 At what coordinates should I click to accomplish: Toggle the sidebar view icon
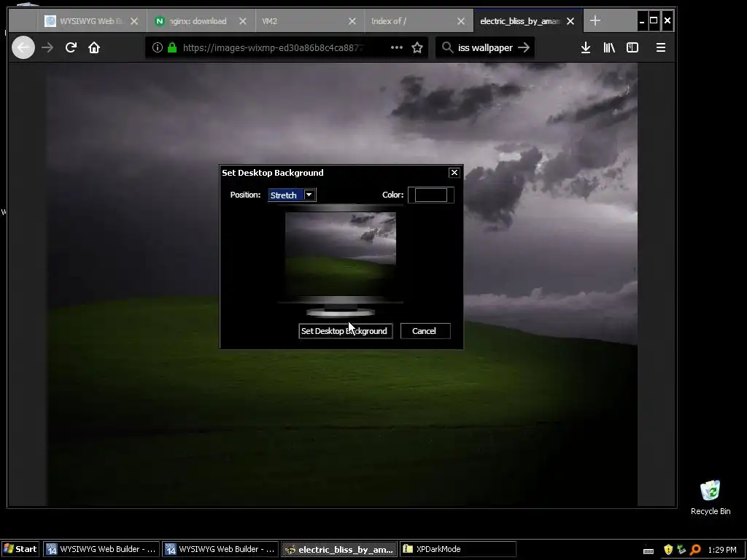point(632,47)
